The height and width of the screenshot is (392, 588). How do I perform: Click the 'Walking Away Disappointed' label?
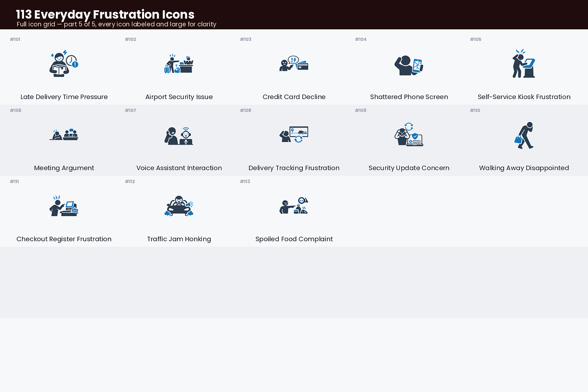point(524,168)
